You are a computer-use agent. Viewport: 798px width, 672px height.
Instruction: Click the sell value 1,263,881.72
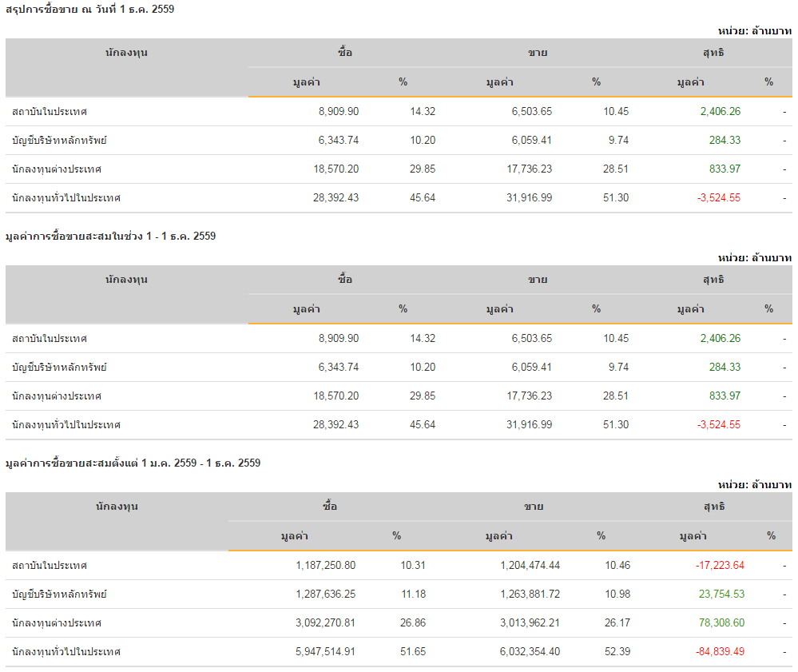pos(530,594)
